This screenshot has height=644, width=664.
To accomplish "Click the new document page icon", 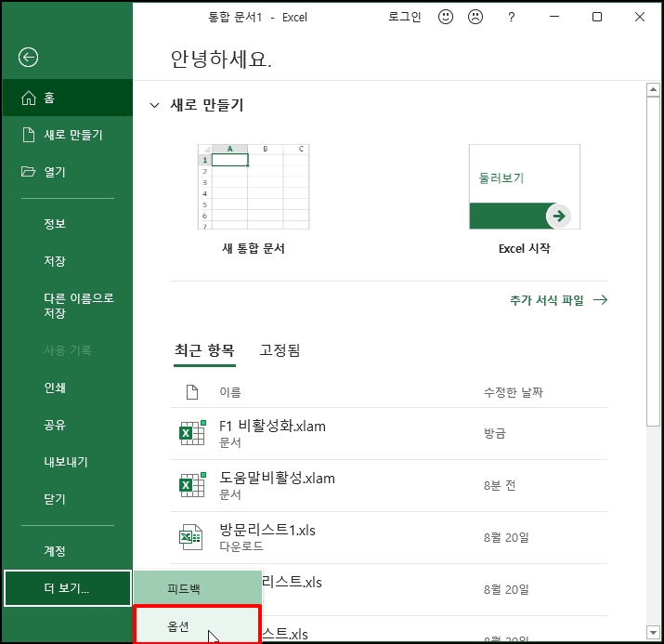I will [29, 135].
